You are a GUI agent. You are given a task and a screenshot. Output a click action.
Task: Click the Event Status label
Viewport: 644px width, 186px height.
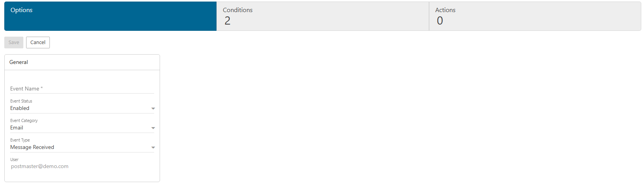point(21,101)
